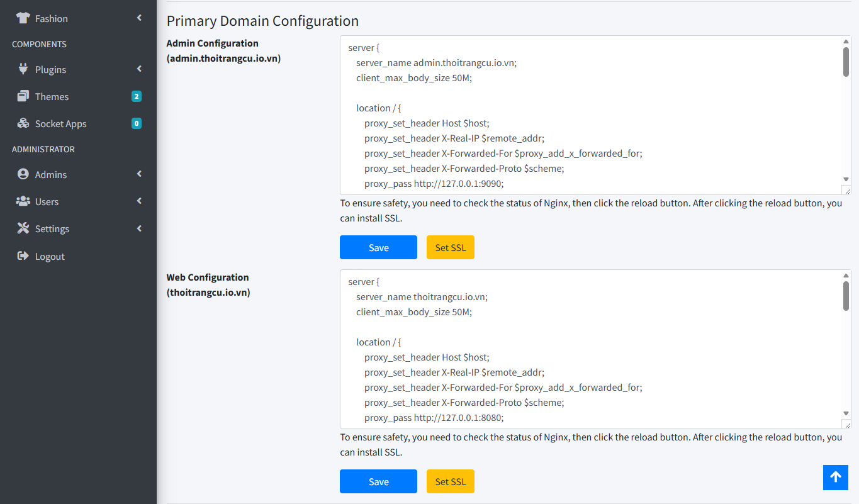Expand the Admins submenu chevron
The image size is (859, 504).
(x=139, y=174)
